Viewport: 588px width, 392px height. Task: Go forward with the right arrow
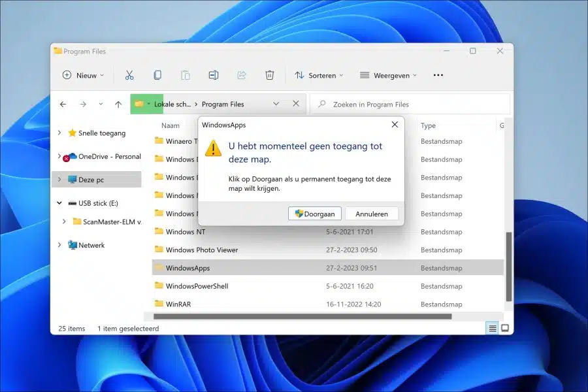83,105
